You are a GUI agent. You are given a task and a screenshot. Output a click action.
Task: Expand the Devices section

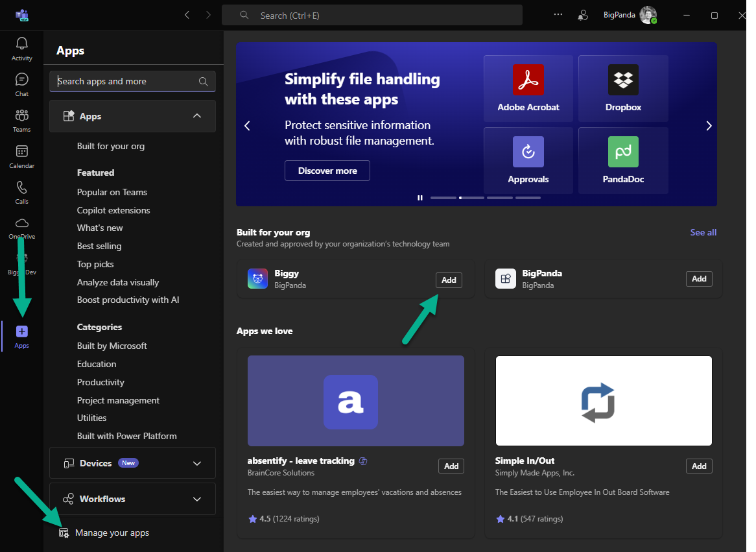coord(197,463)
